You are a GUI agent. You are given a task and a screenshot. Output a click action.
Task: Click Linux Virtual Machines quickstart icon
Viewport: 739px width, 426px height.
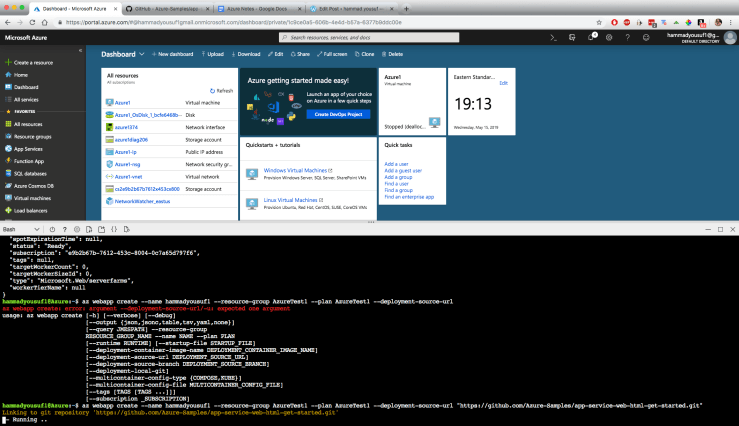click(252, 204)
